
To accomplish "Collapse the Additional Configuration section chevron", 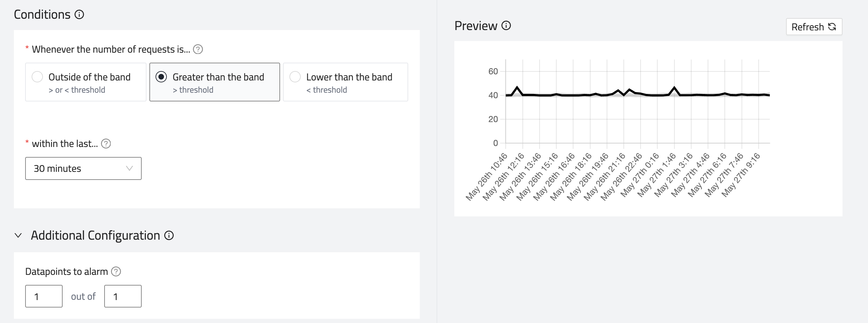I will click(18, 235).
